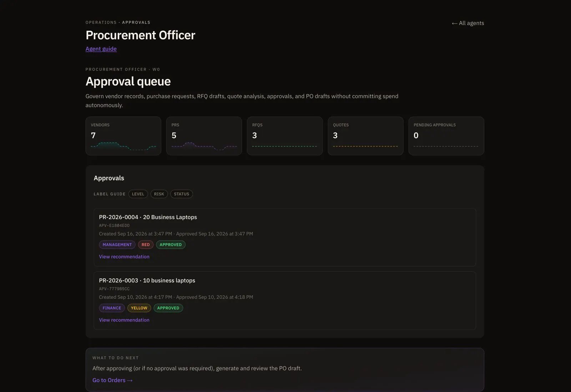
Task: Click the Approval queue heading
Action: click(x=128, y=81)
